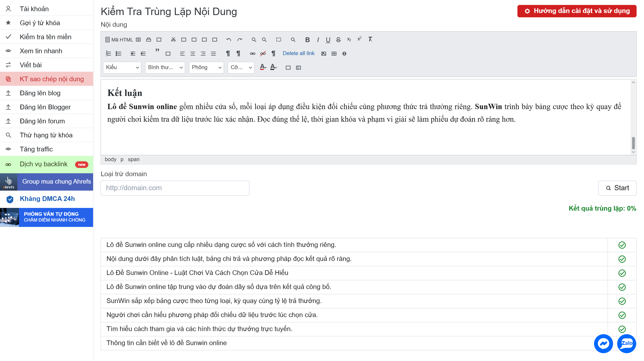Click check icon for 'SunWin sắp xếp bảng cược' row

point(622,301)
